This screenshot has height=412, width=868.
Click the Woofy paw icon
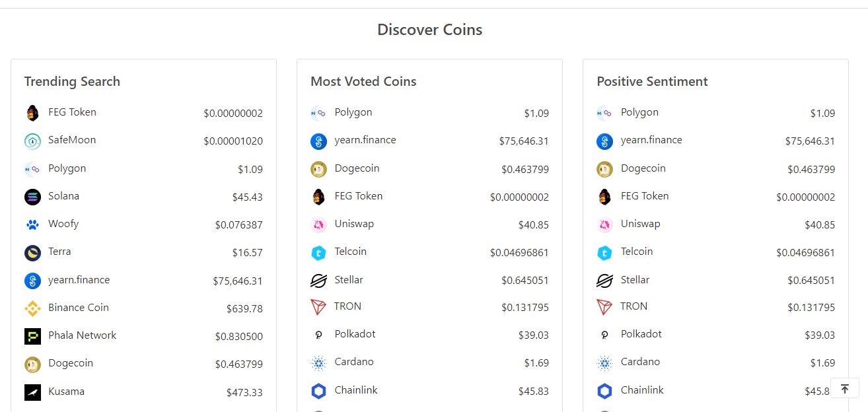(32, 224)
